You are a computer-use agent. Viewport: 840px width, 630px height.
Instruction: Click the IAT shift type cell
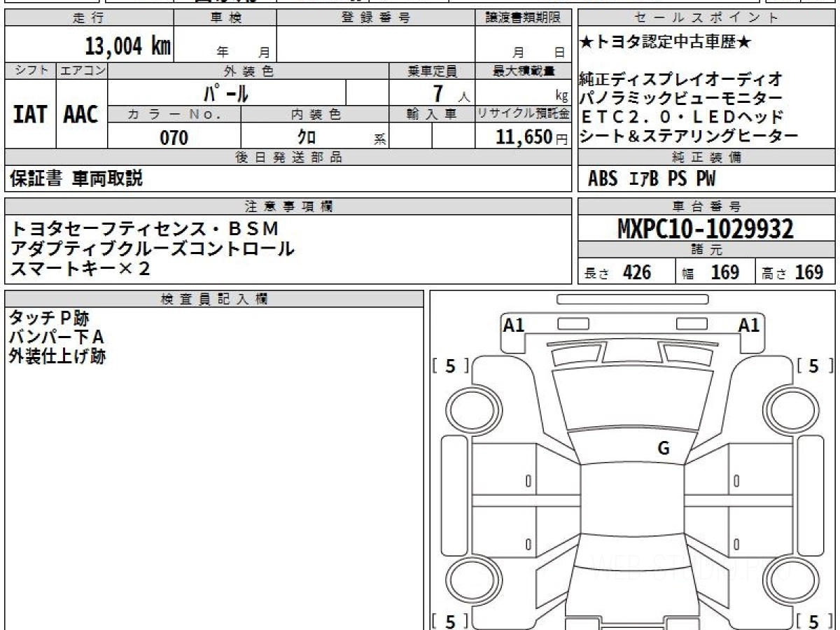point(30,114)
